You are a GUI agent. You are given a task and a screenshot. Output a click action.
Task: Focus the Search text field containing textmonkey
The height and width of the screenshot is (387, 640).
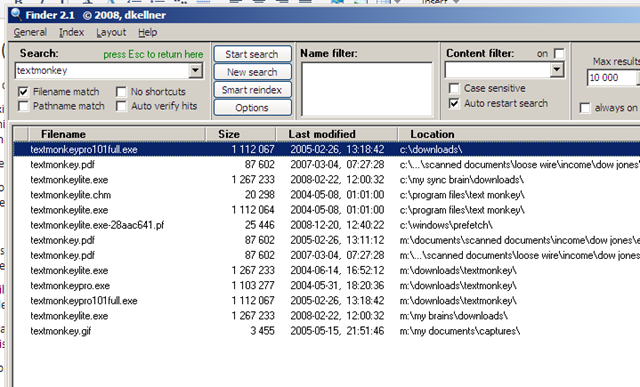point(102,71)
